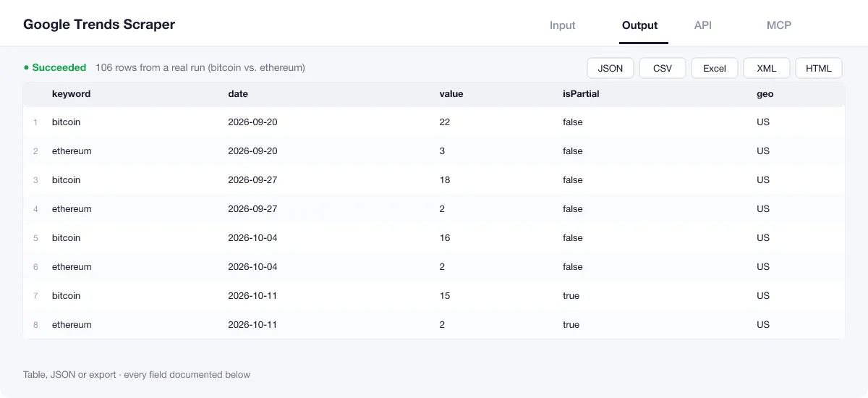Click the date column header
The height and width of the screenshot is (398, 868).
238,94
